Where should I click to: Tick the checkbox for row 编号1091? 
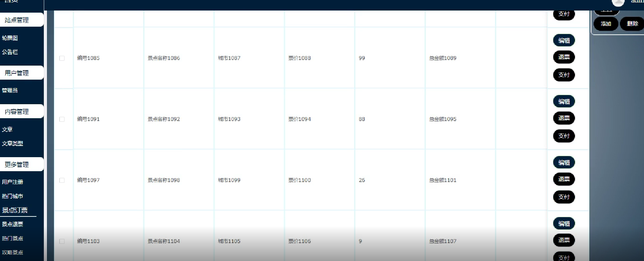[x=62, y=119]
